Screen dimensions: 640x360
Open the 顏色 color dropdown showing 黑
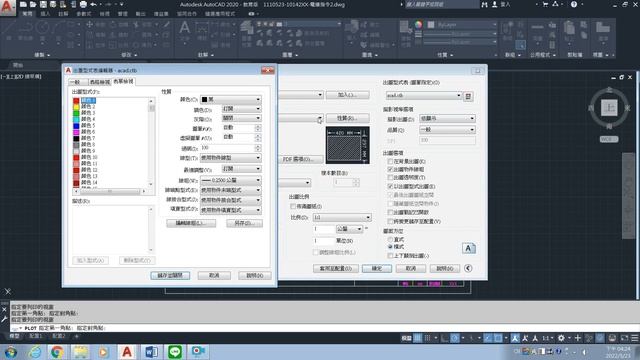pyautogui.click(x=231, y=100)
